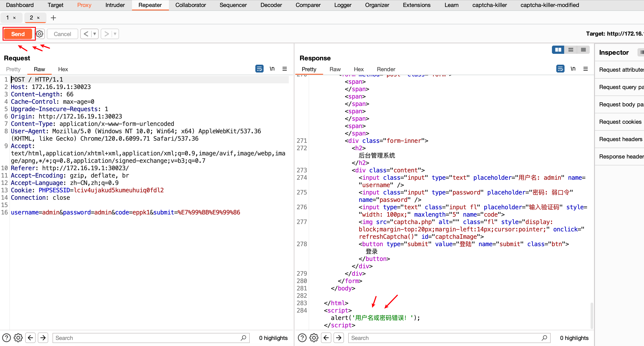This screenshot has width=644, height=346.
Task: Open the Comparer tab
Action: (x=308, y=5)
